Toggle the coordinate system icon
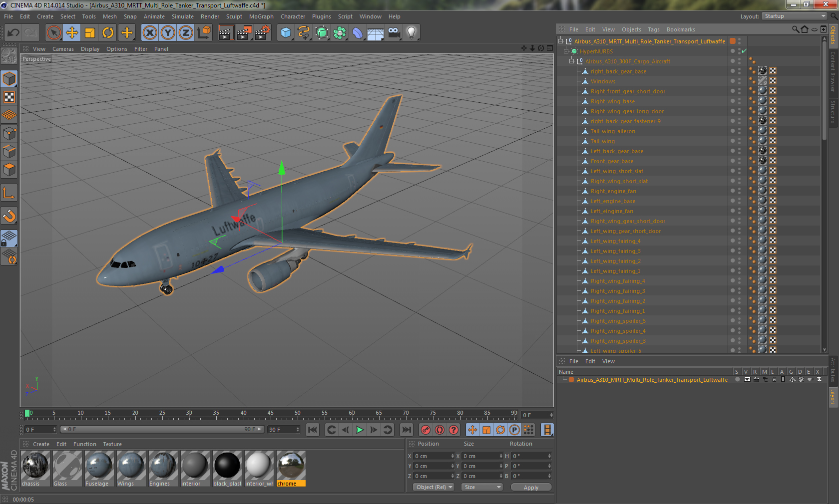This screenshot has height=504, width=839. (x=204, y=33)
